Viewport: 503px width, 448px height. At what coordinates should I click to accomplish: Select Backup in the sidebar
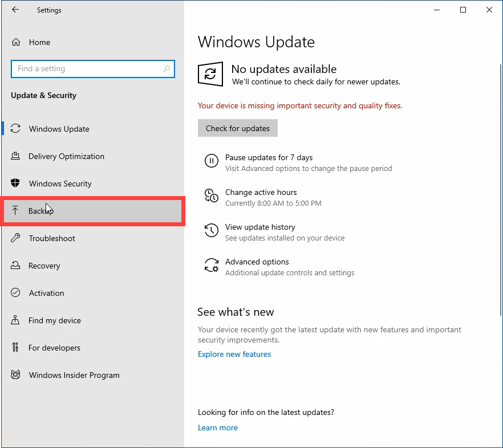pyautogui.click(x=93, y=211)
